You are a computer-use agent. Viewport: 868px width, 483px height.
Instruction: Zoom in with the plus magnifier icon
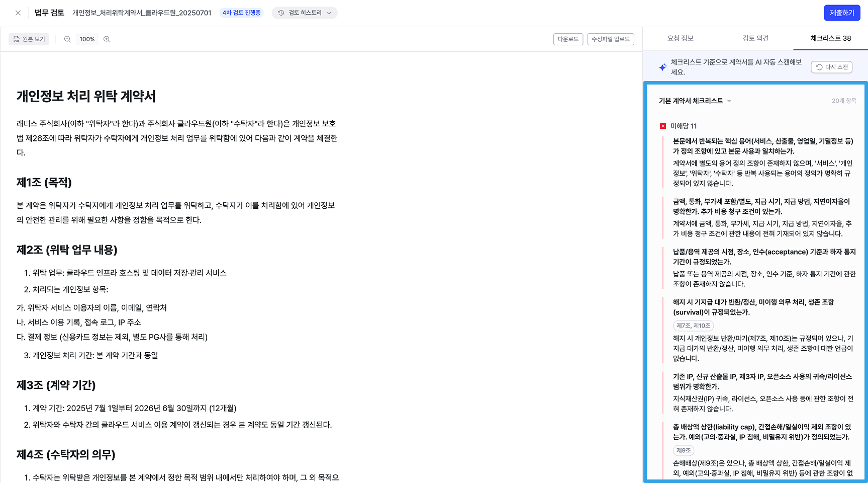click(107, 39)
